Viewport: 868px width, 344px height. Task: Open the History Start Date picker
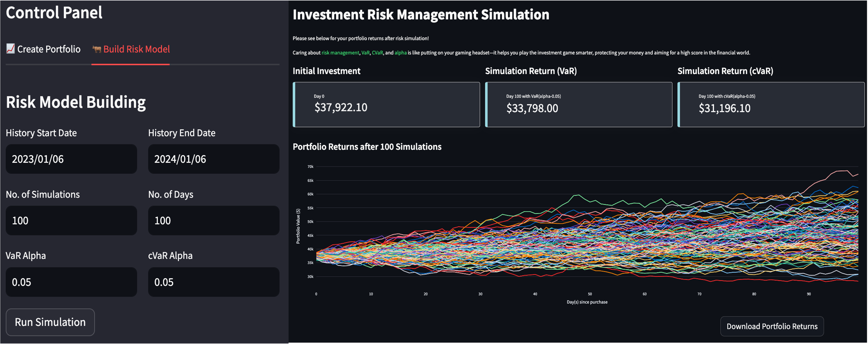(71, 159)
